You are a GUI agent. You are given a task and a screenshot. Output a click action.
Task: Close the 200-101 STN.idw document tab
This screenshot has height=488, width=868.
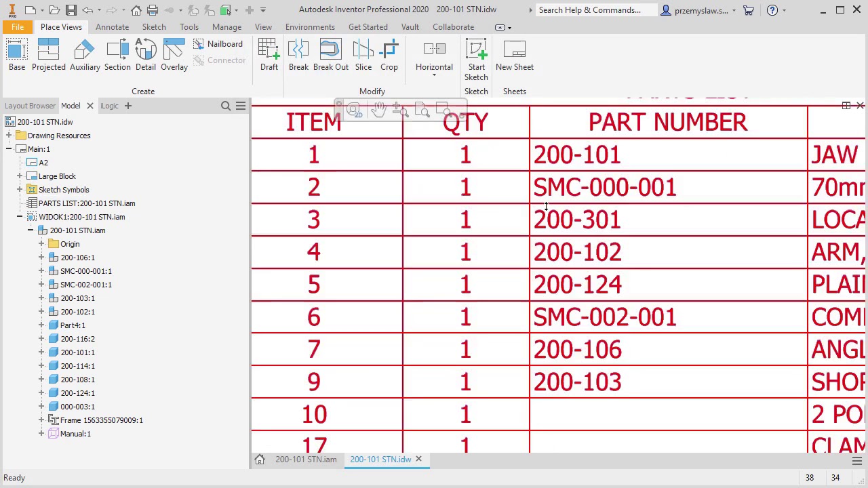[418, 460]
